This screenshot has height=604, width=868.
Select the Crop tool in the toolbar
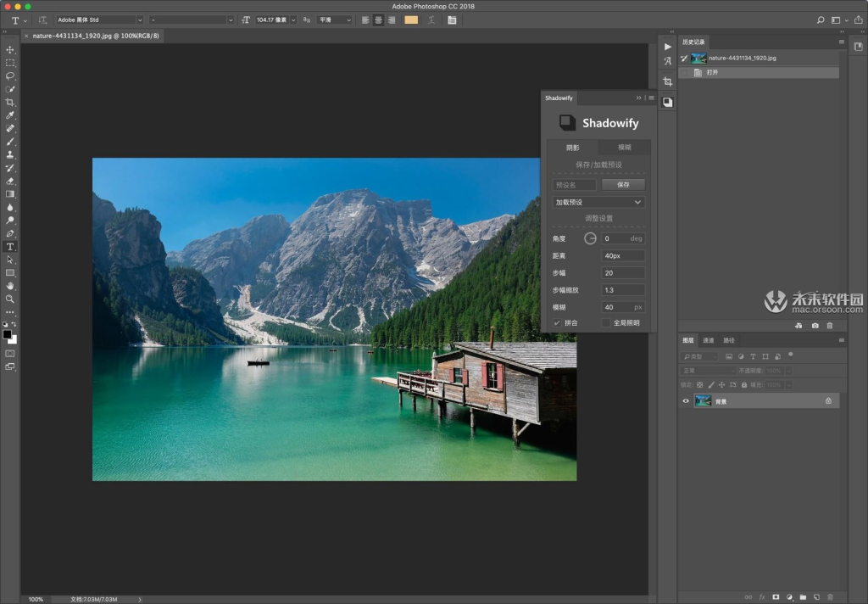(10, 102)
